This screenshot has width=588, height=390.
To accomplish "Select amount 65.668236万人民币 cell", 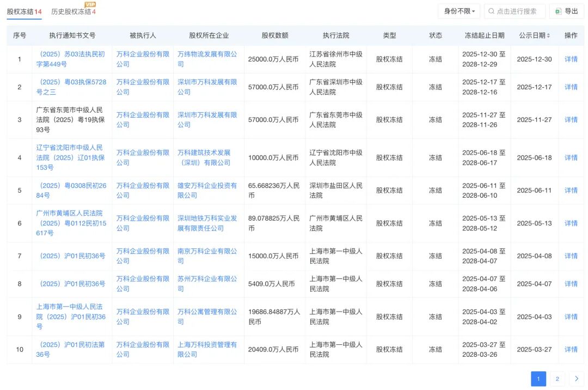I will [x=274, y=191].
